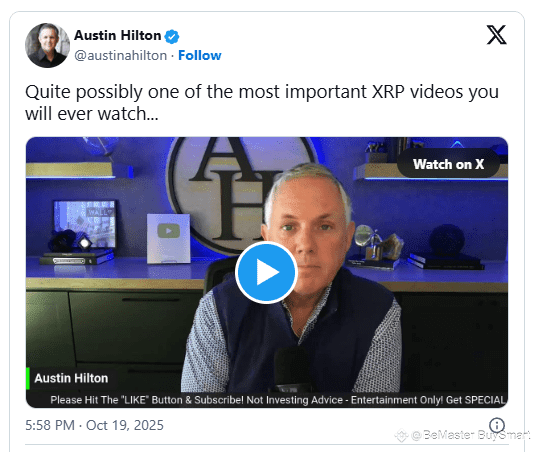Open the 5:58 PM · Oct 19, 2025 timestamp
The width and height of the screenshot is (538, 452).
click(94, 425)
